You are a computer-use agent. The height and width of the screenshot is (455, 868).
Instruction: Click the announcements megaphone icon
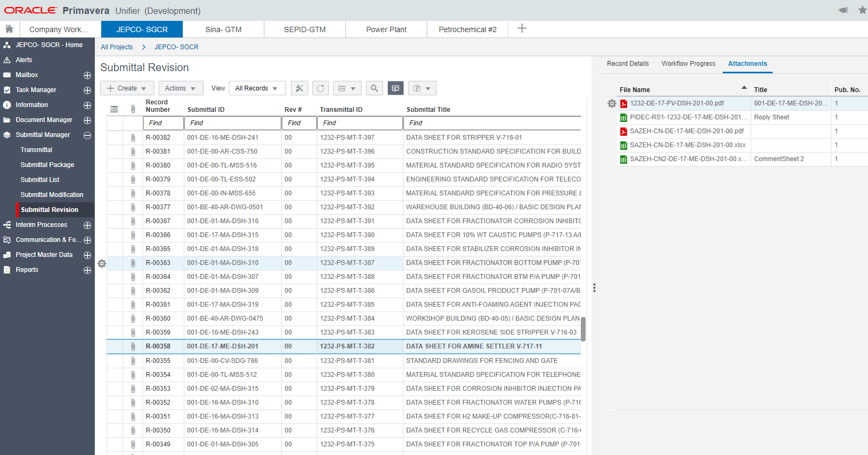coord(843,10)
